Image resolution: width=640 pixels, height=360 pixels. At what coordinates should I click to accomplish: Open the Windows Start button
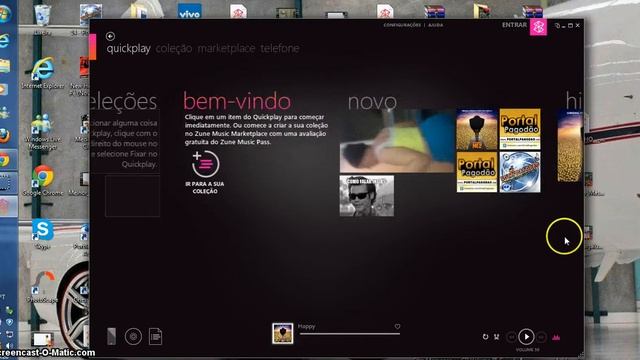click(x=4, y=13)
